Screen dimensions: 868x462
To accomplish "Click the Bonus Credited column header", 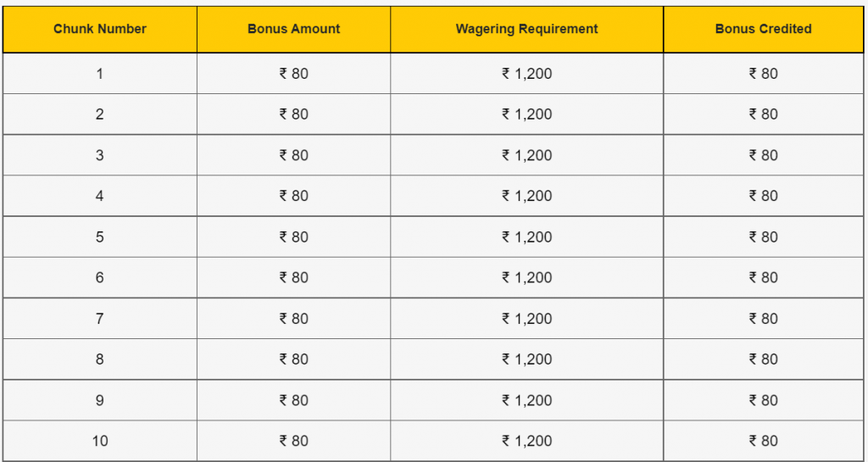I will point(764,30).
